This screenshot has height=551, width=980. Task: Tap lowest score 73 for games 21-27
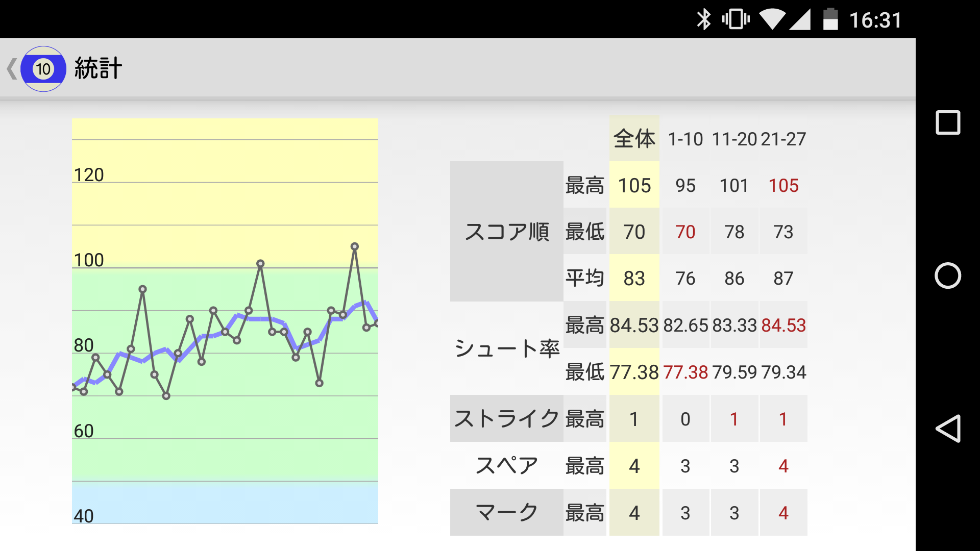click(783, 232)
